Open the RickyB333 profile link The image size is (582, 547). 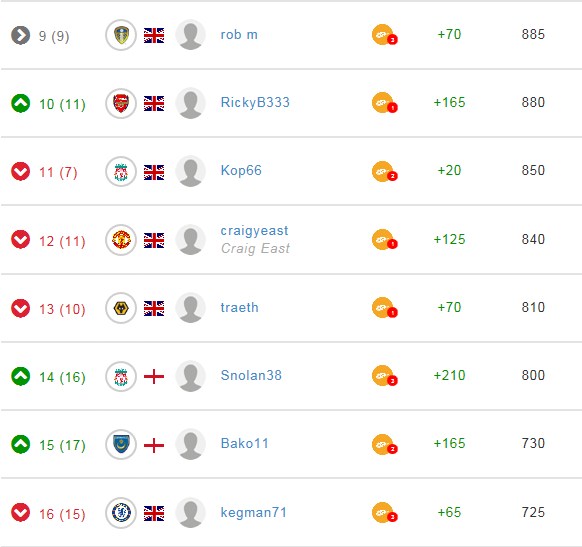pos(255,102)
